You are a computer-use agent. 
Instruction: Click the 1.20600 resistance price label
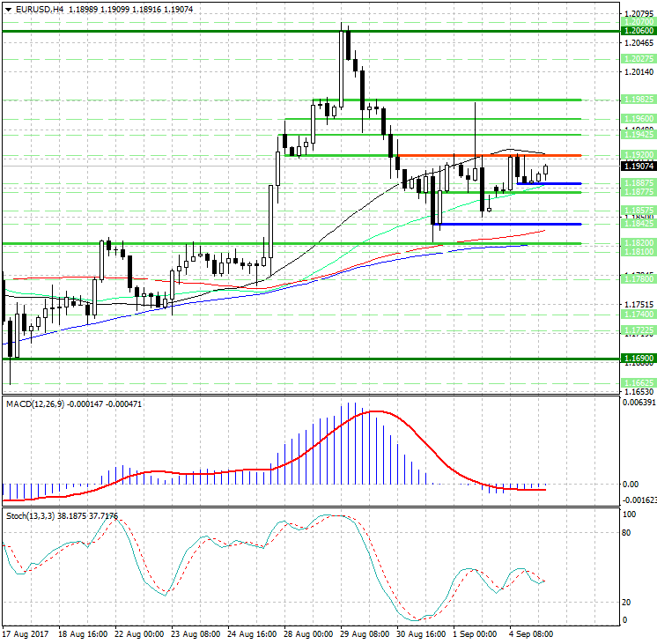pyautogui.click(x=638, y=30)
